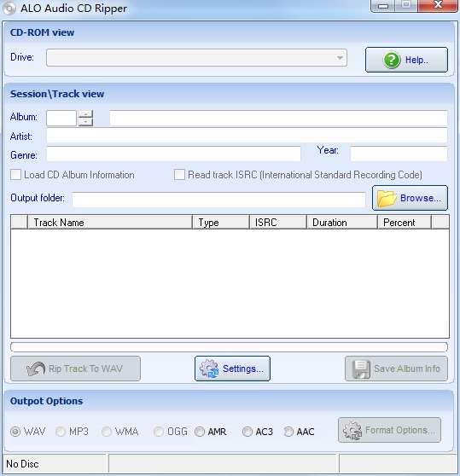Click the Artist text field

(247, 136)
